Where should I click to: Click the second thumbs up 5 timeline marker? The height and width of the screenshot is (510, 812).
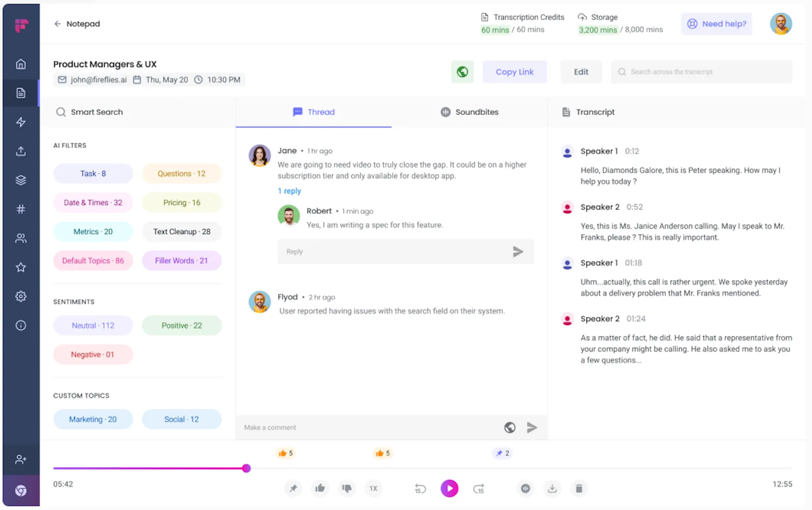point(382,453)
